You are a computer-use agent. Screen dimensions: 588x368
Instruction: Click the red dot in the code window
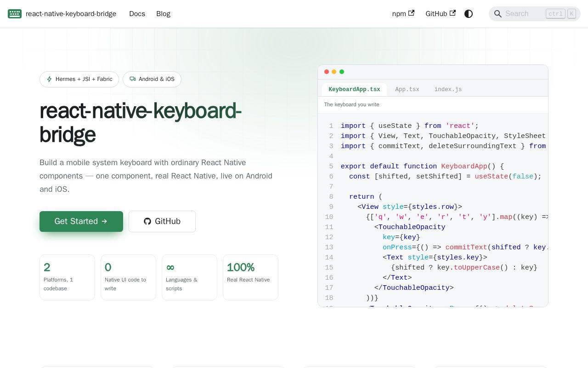(x=327, y=72)
